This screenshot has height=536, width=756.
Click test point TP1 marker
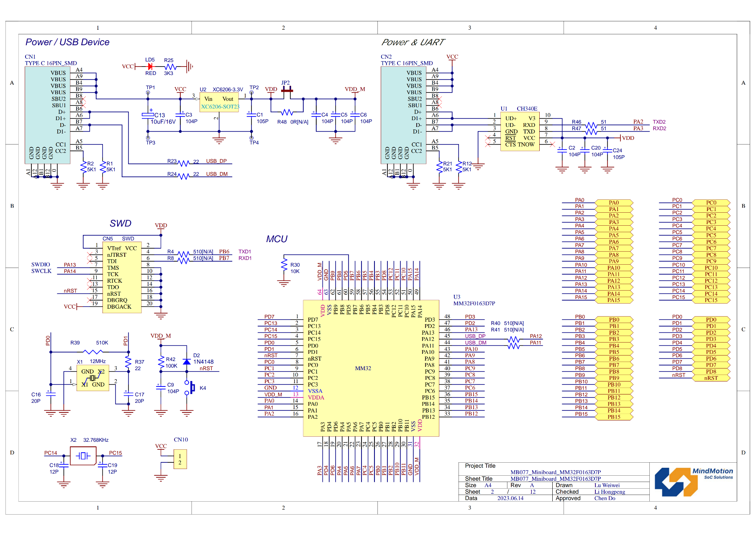(x=148, y=92)
